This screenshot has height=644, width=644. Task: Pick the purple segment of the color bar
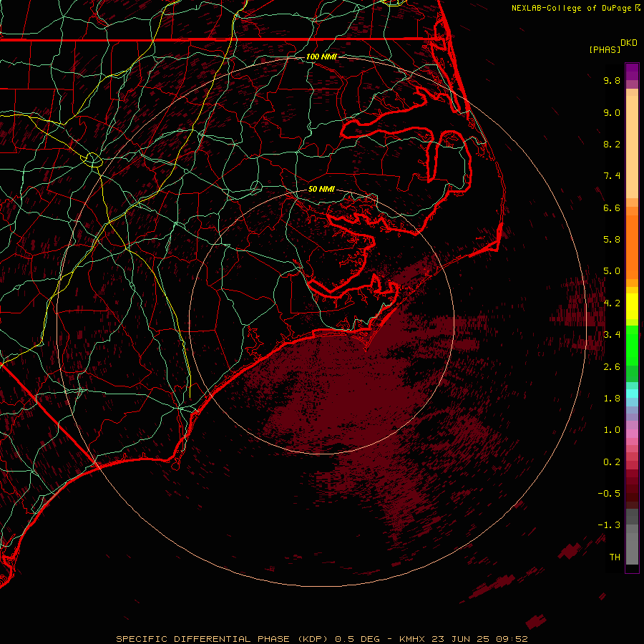632,72
